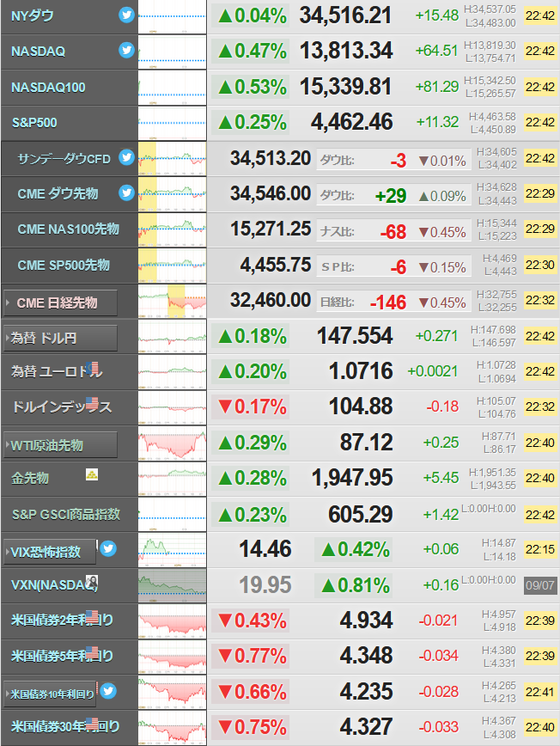Click the Twitter icon next to CME ダウ先物
This screenshot has width=560, height=746.
click(126, 193)
